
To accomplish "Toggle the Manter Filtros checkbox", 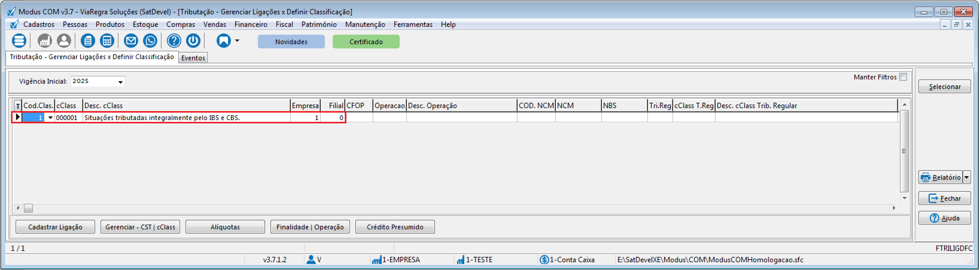I will coord(903,77).
